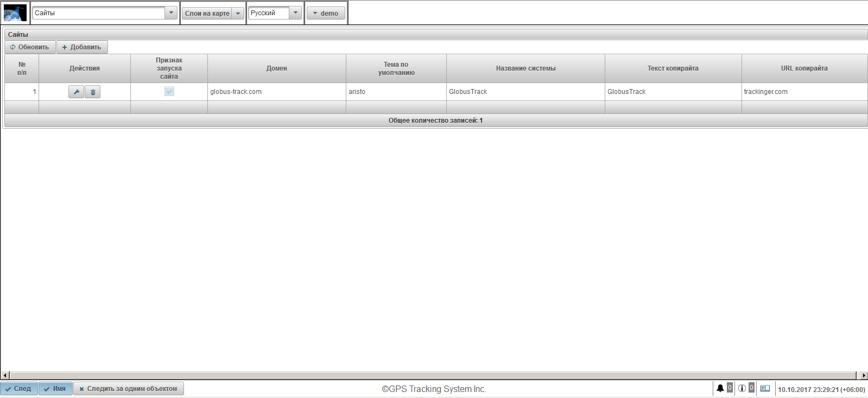Click the horizontal scrollbar track

[434, 375]
